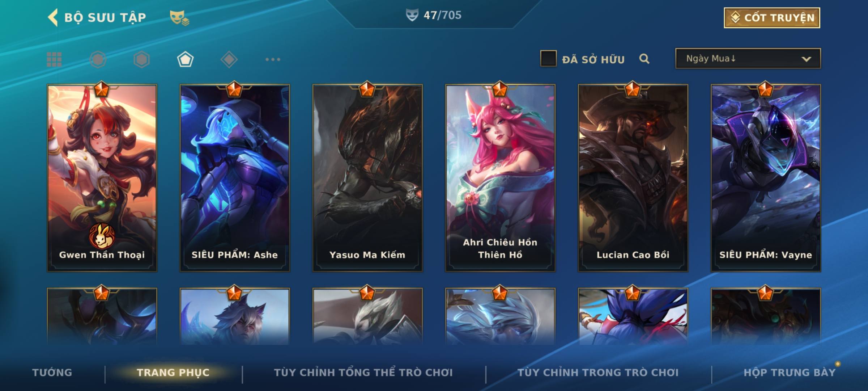Open the Cốt Truyện button
Image resolution: width=868 pixels, height=391 pixels.
pyautogui.click(x=772, y=18)
